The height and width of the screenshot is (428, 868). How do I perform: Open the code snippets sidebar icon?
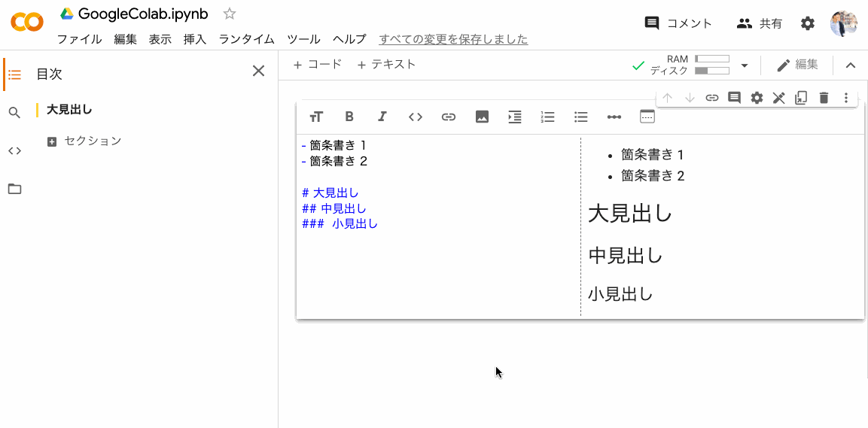tap(14, 150)
